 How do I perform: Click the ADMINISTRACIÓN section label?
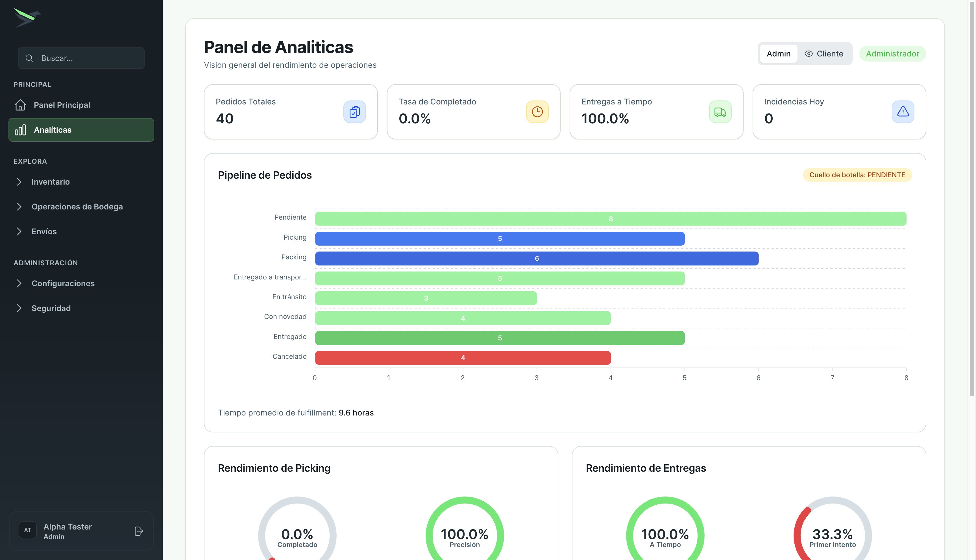[x=46, y=263]
